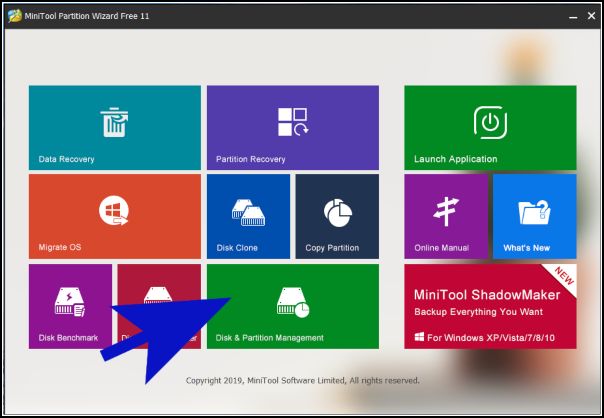
Task: Click the Copy Partition pie icon
Action: click(338, 213)
